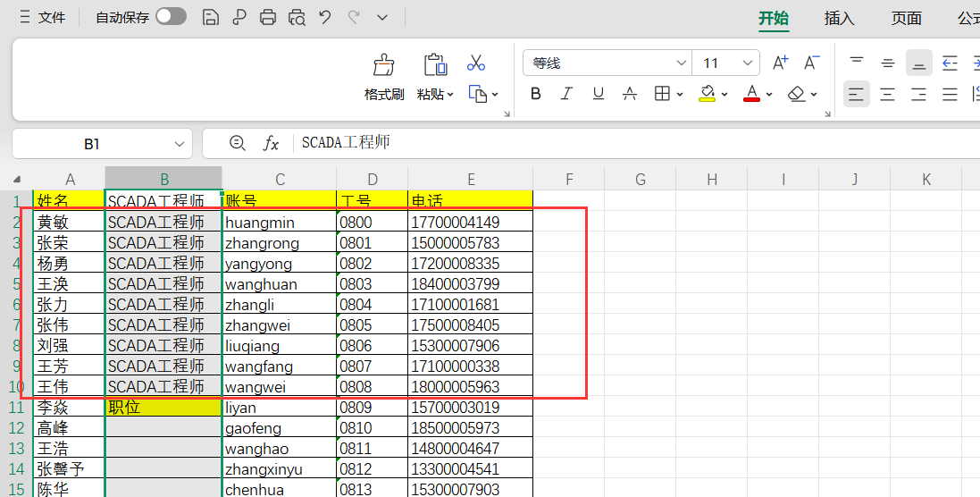Click the Format Painter (格式刷) icon
This screenshot has height=497, width=980.
383,65
